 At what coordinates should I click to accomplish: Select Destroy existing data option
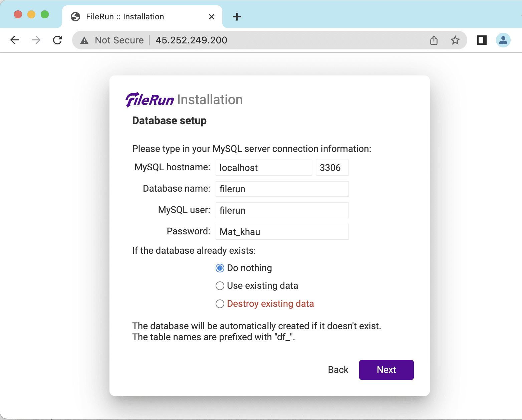tap(220, 304)
